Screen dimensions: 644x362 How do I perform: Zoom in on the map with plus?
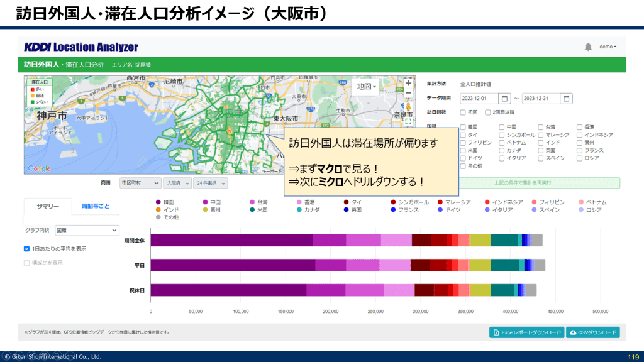pyautogui.click(x=408, y=84)
